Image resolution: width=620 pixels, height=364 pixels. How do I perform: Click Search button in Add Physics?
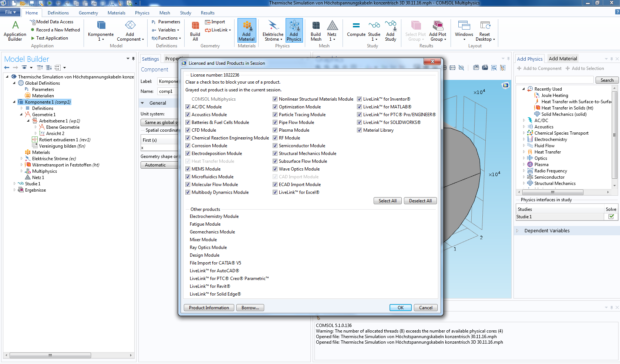pos(607,80)
